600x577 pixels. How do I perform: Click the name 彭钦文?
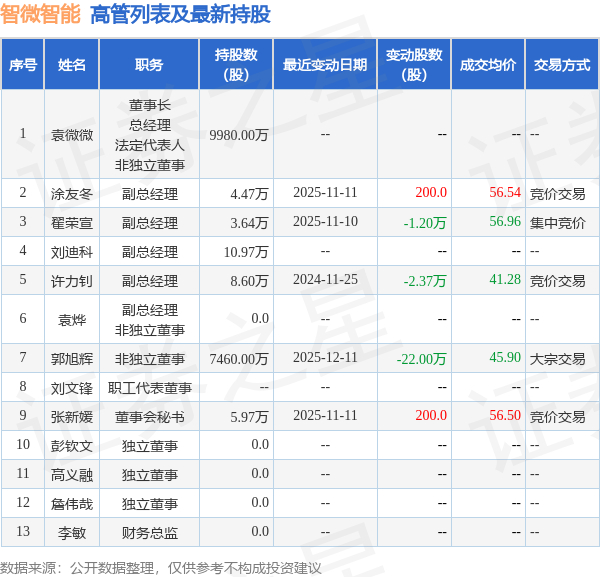point(72,446)
